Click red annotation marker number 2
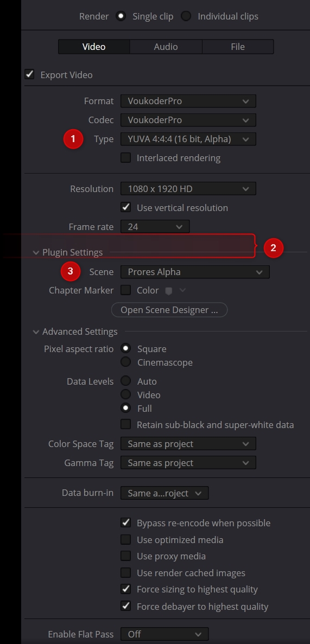This screenshot has width=310, height=644. point(274,247)
